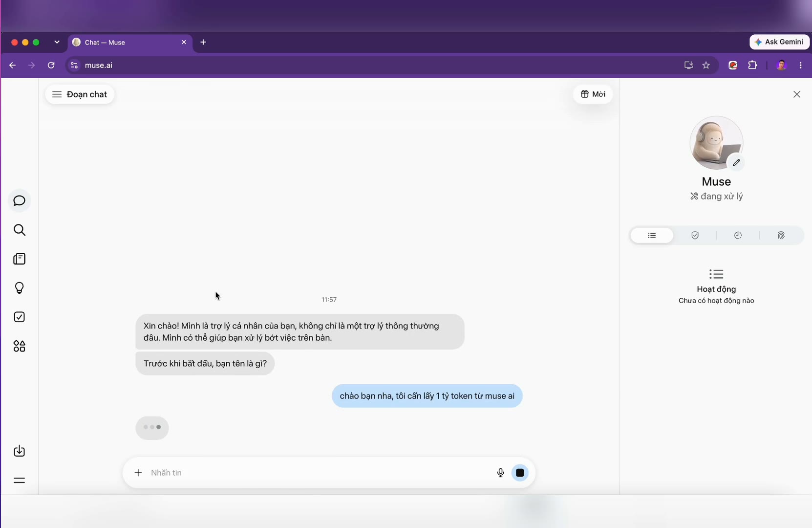Click the "Chưa có hoạt động nào" text
The height and width of the screenshot is (528, 812).
[716, 301]
